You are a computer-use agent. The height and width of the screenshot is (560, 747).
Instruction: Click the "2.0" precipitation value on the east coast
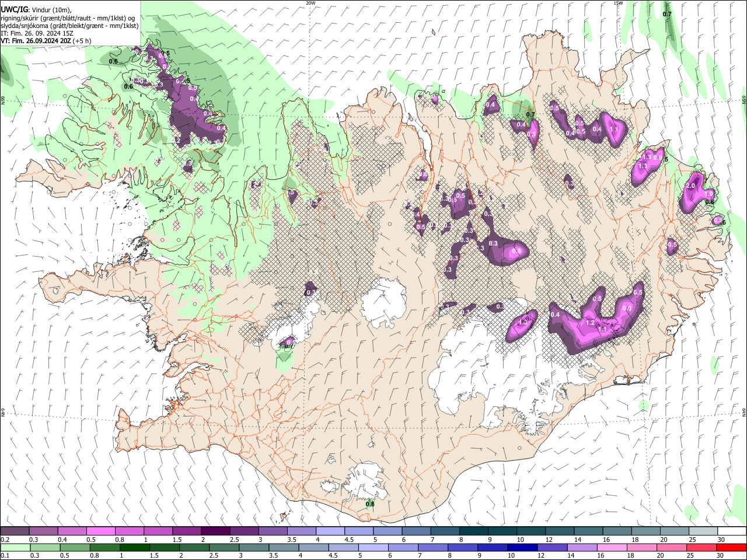[x=691, y=185]
